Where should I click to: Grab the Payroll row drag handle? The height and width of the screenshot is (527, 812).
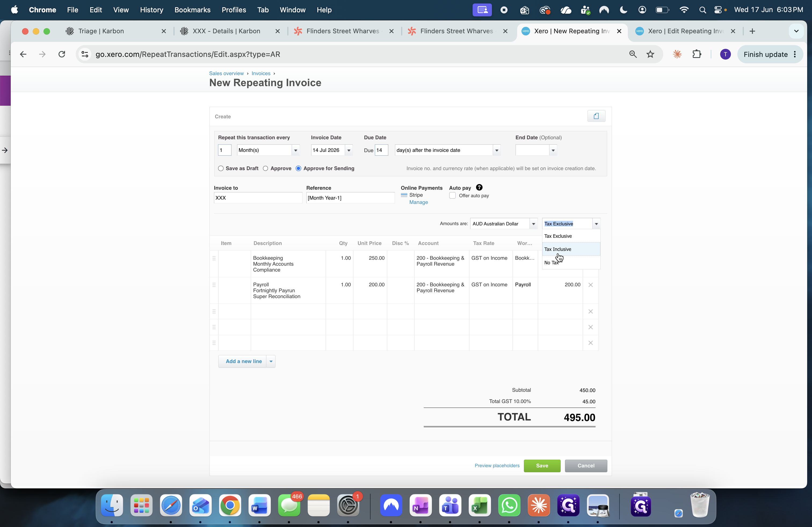click(x=214, y=285)
